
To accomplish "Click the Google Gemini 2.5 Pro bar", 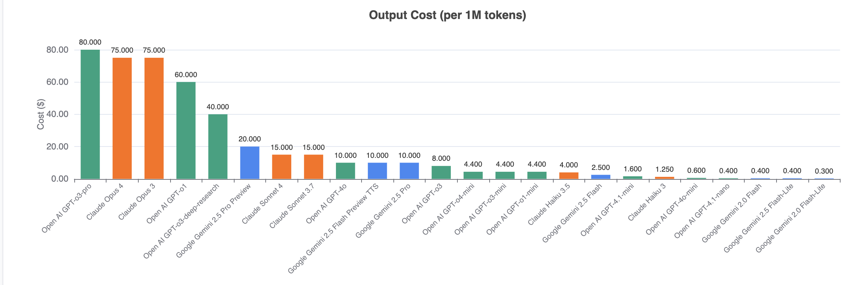I will [x=409, y=171].
